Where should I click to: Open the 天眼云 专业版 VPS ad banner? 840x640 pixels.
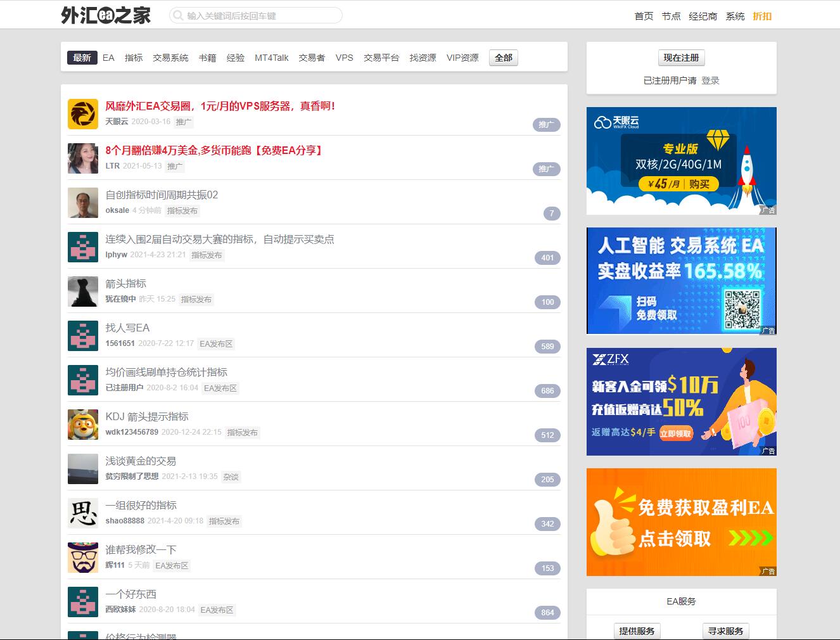681,161
